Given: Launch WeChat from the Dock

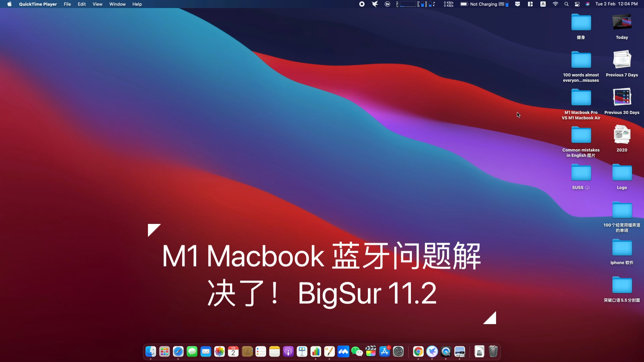Looking at the screenshot, I should pos(357,352).
